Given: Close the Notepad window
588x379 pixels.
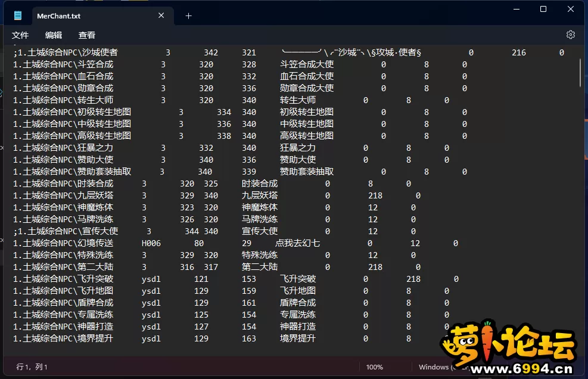Looking at the screenshot, I should [570, 9].
